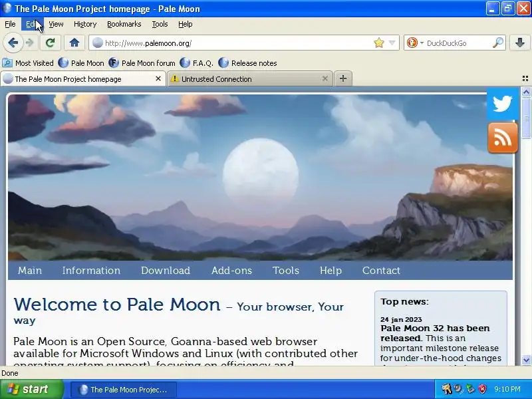Minimize the Pale Moon window
This screenshot has width=532, height=399.
(x=492, y=9)
